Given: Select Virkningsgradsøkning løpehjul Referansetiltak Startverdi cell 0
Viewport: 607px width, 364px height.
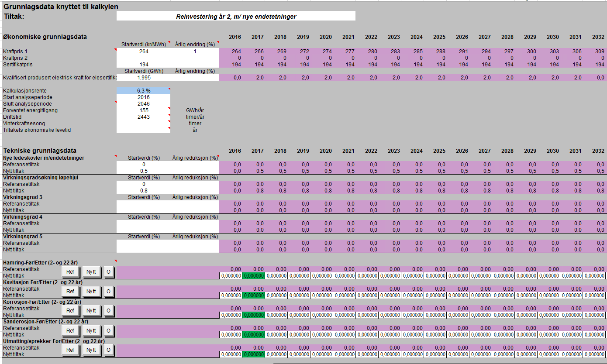Looking at the screenshot, I should point(144,184).
